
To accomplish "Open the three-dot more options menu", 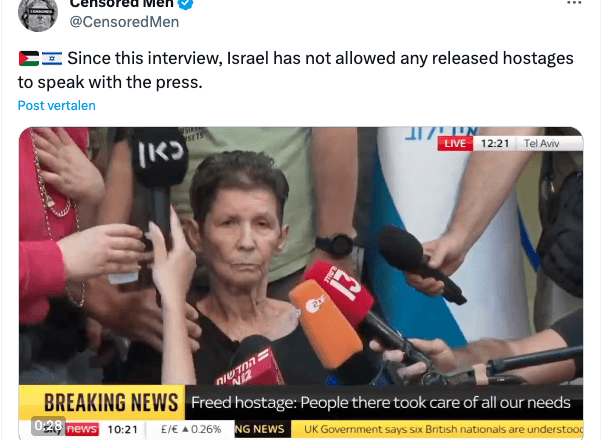I will [574, 3].
